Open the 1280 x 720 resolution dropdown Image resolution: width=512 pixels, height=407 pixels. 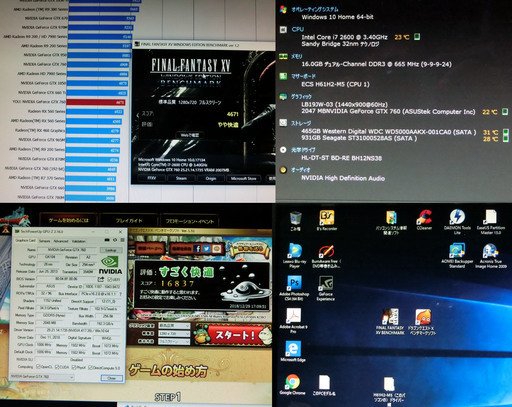[x=174, y=333]
